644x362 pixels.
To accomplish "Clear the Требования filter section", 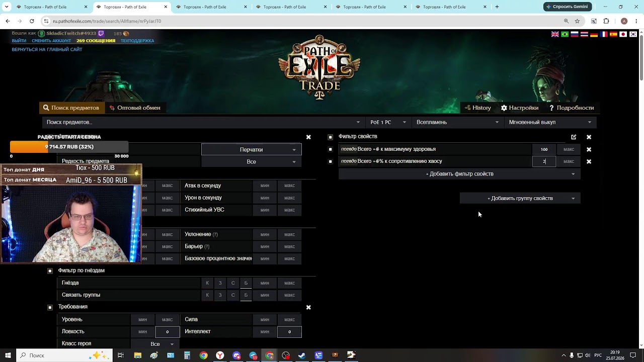I will [308, 307].
